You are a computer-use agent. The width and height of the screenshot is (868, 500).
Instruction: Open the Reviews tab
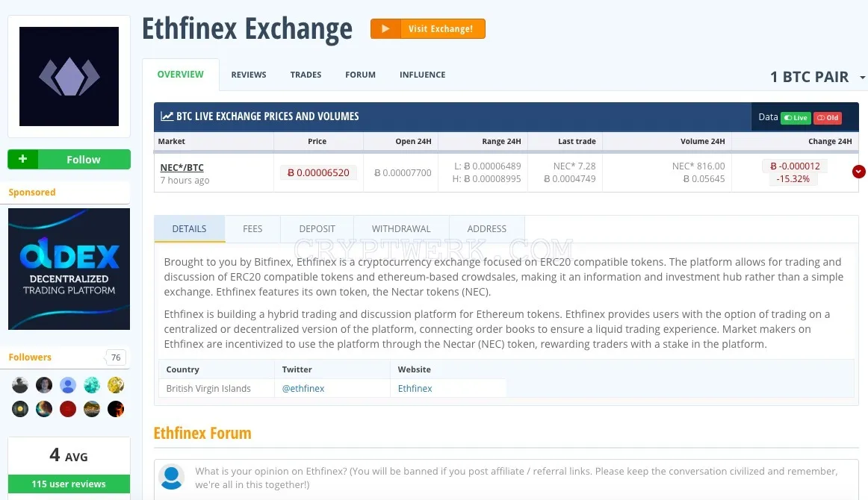249,75
